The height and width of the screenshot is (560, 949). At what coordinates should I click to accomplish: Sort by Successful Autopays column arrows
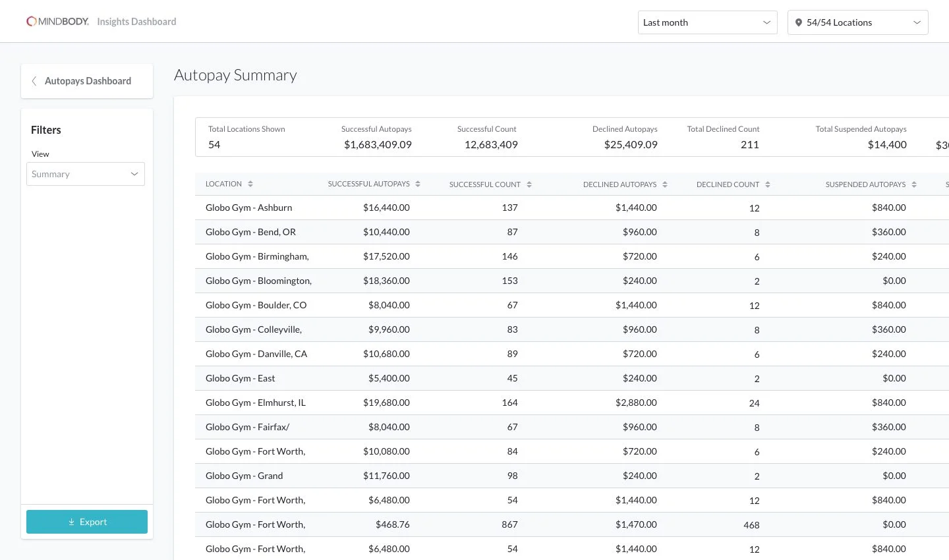(418, 184)
